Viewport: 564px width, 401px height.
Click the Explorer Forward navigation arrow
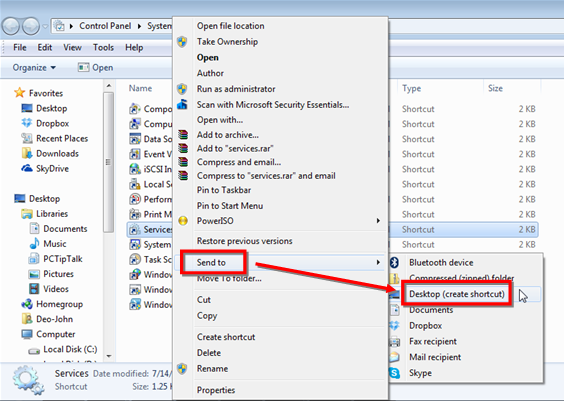click(31, 26)
